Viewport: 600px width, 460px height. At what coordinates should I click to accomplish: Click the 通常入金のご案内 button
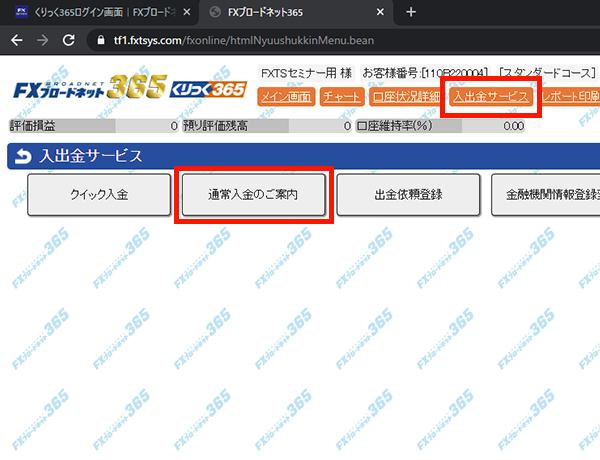point(253,194)
